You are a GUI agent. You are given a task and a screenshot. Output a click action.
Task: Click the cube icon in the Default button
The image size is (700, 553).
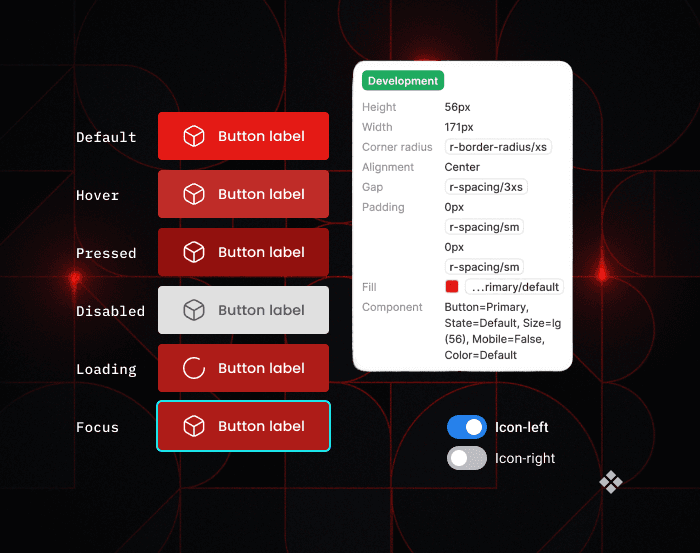pyautogui.click(x=194, y=136)
